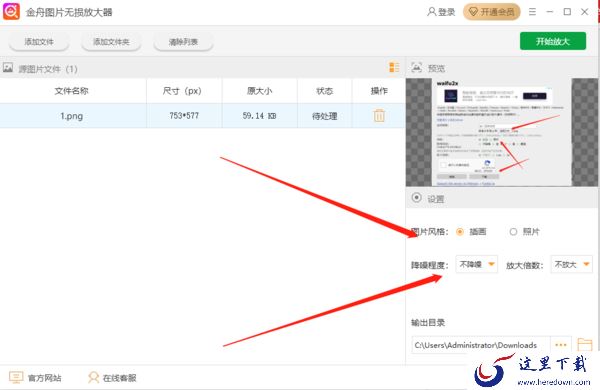Click 清除列表 button
This screenshot has height=390, width=600.
tap(183, 42)
